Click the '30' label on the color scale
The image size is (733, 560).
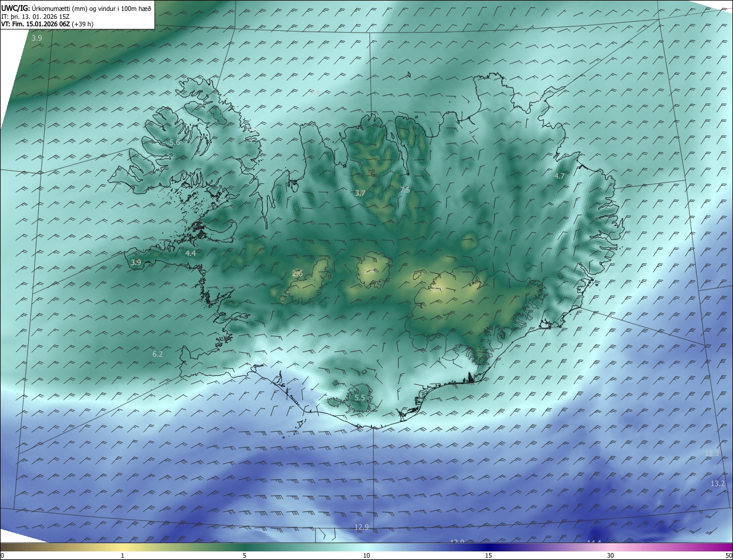(x=610, y=555)
